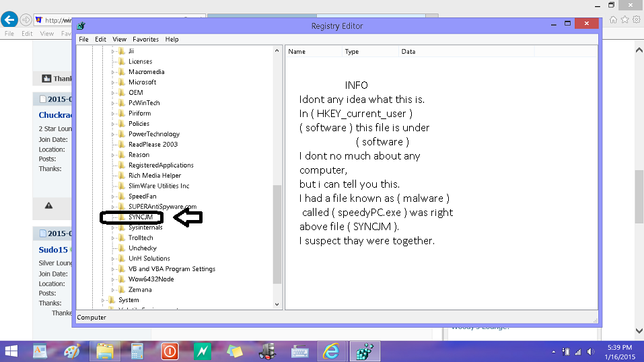This screenshot has height=362, width=644.
Task: Click the Macromedia folder icon
Action: click(122, 72)
